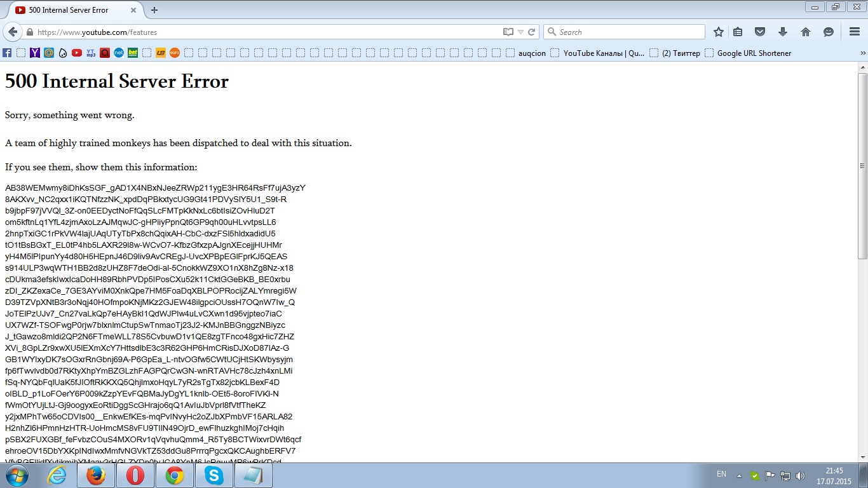Open the YouTube Каналы bookmark

coord(597,53)
